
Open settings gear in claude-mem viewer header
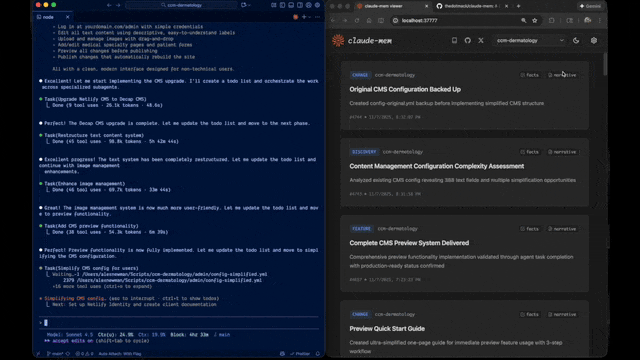tap(594, 40)
